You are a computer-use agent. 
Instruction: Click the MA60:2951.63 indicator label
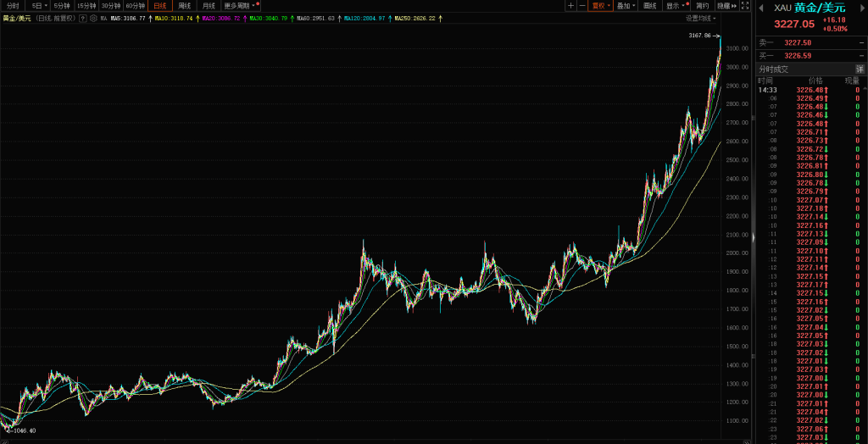pyautogui.click(x=315, y=19)
